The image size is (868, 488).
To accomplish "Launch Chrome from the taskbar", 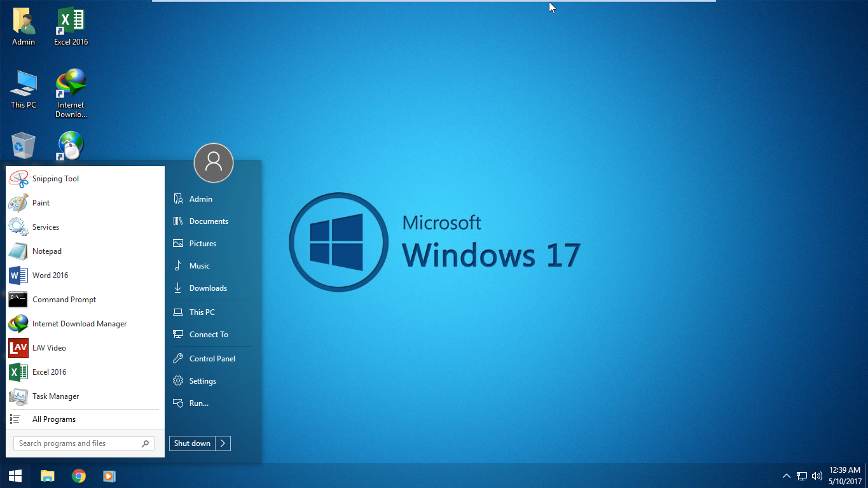I will pos(78,475).
